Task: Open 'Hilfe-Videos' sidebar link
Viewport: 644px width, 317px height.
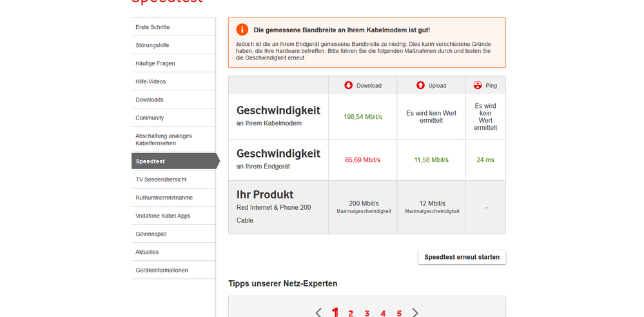Action: click(x=151, y=81)
